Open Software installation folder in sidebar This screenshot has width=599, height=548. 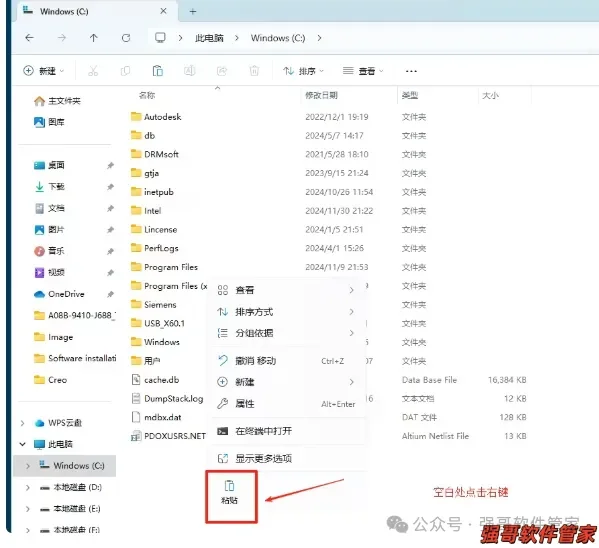(75, 358)
